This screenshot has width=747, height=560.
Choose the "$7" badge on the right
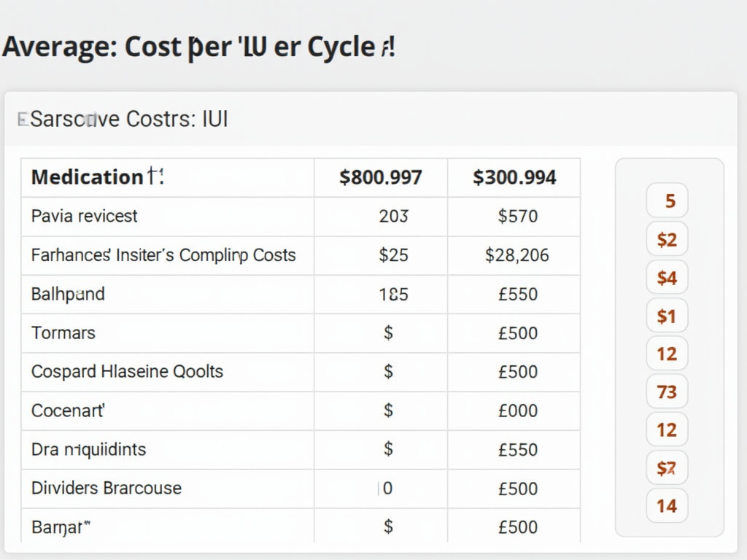(x=667, y=468)
